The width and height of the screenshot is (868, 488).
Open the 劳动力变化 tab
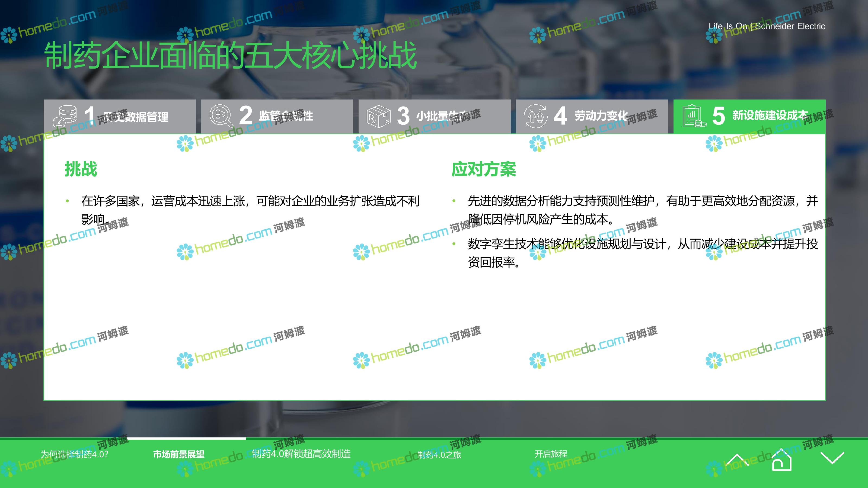601,116
